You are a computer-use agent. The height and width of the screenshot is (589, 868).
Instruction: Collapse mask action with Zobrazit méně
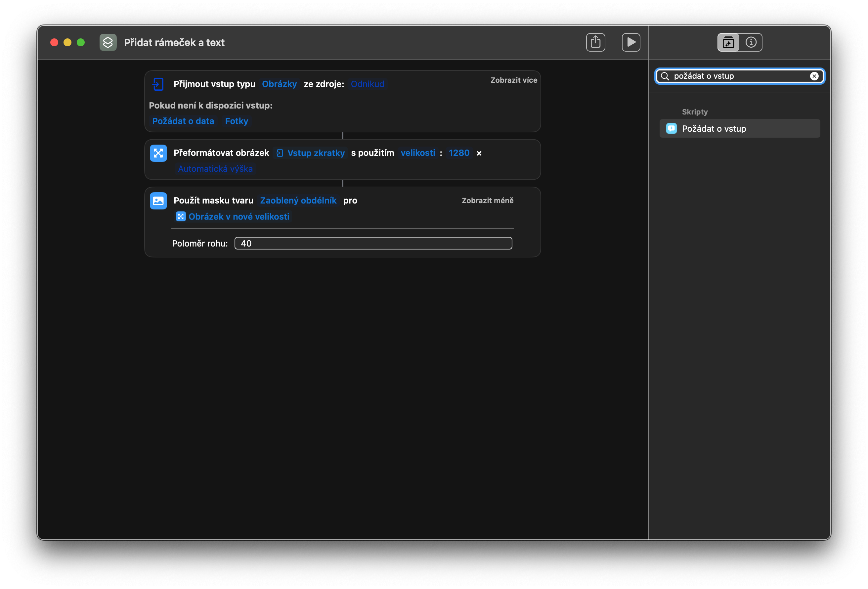[487, 201]
